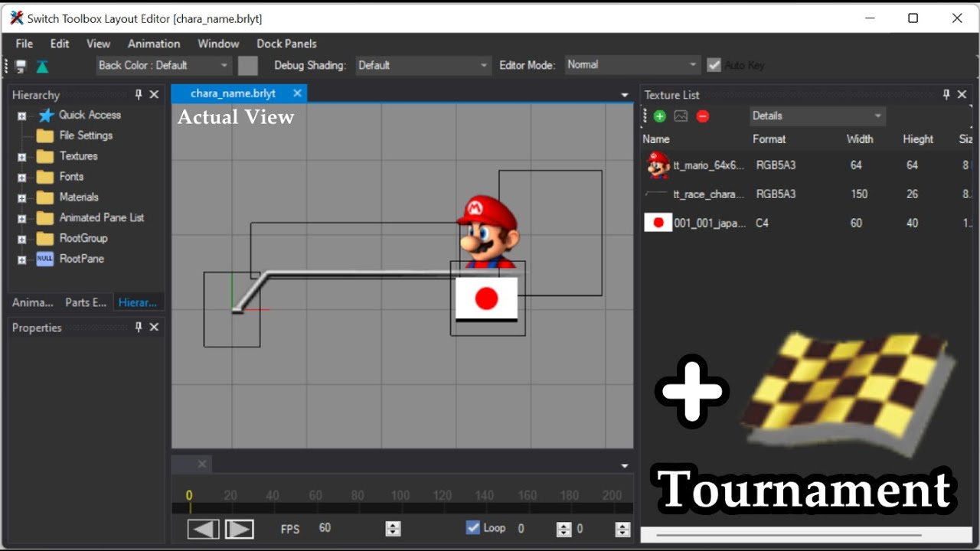The image size is (980, 551).
Task: Sort textures by Width column header
Action: 860,139
